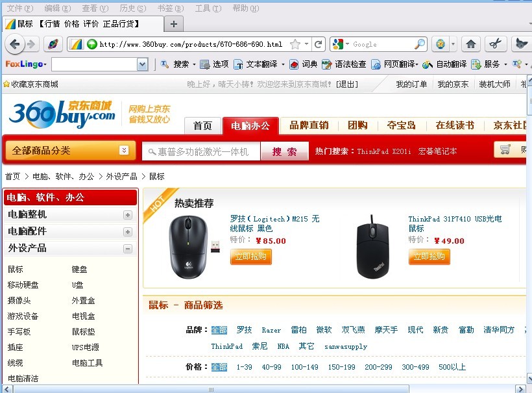The height and width of the screenshot is (393, 532).
Task: Open FoxLingo services 服务 icon
Action: (476, 64)
